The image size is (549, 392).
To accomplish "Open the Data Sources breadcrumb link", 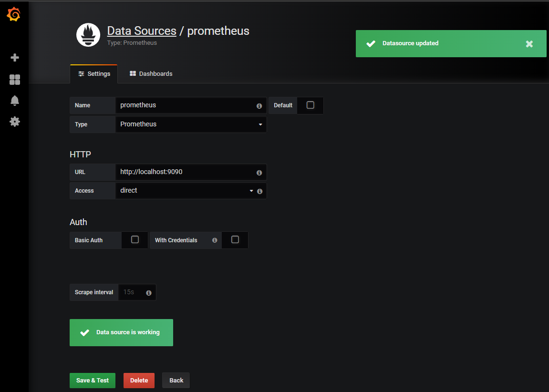I will (142, 31).
